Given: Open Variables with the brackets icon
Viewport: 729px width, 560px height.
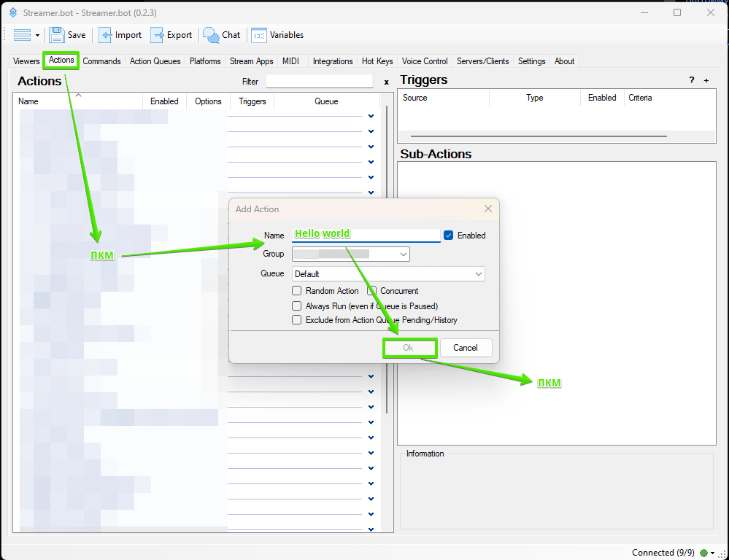Looking at the screenshot, I should click(x=259, y=35).
